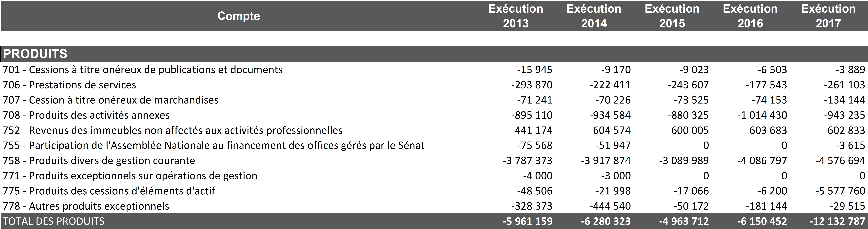Click 708 Produits des activités annexes
The image size is (868, 229).
click(86, 115)
